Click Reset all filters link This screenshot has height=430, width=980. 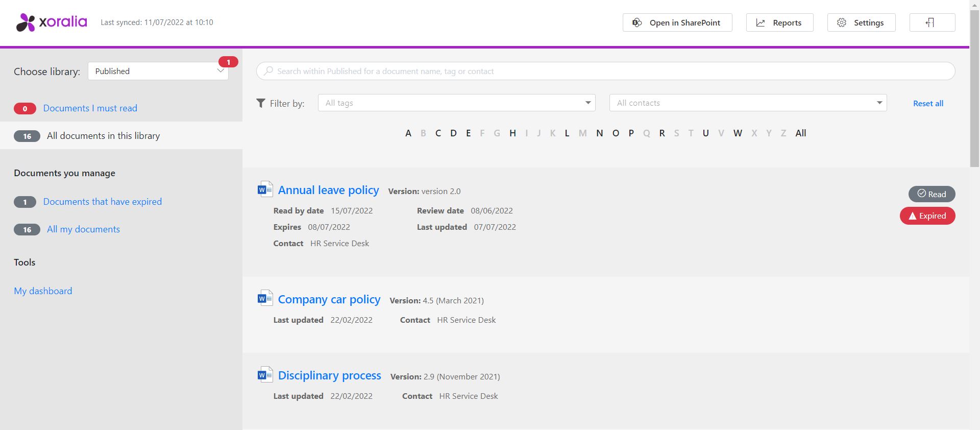927,104
